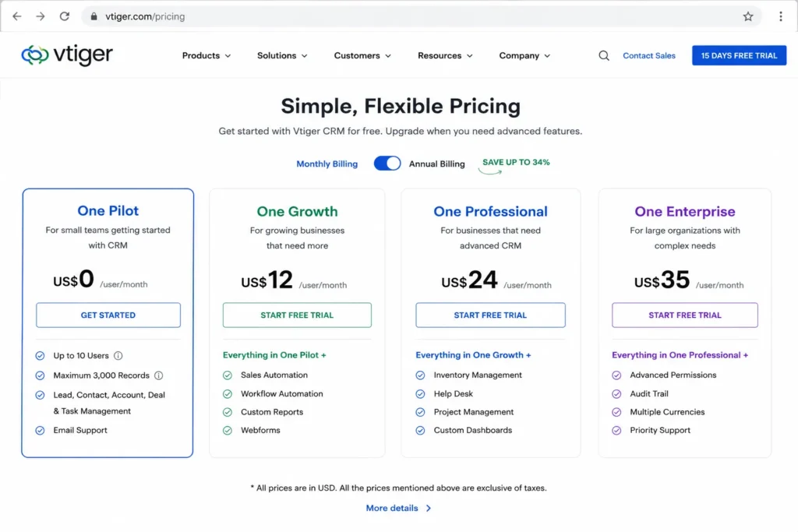The width and height of the screenshot is (798, 532).
Task: Click check icon next to Audit Trail
Action: [x=616, y=393]
